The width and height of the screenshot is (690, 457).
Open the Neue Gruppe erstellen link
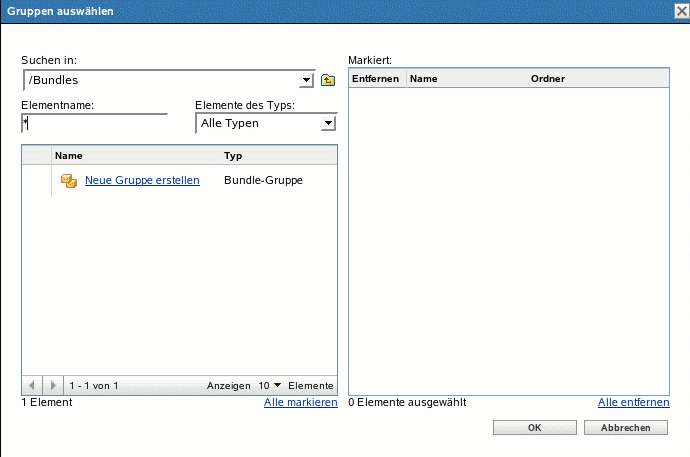click(142, 180)
